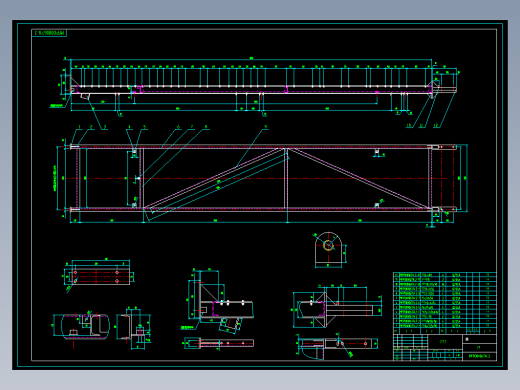This screenshot has height=390, width=520.
Task: Click the parts list table above title block
Action: tap(445, 303)
